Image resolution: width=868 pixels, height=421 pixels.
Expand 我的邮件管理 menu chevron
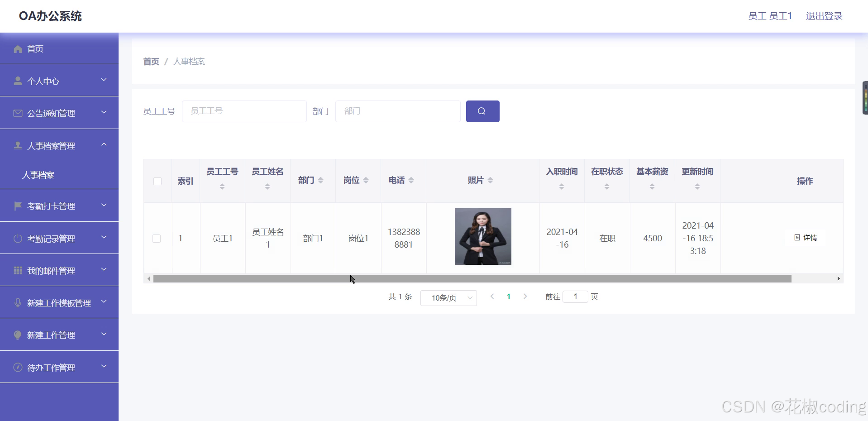[x=104, y=269]
